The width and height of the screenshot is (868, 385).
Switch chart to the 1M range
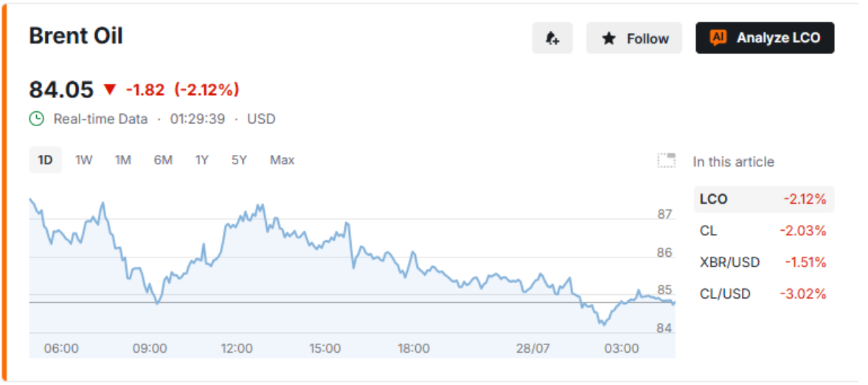coord(123,160)
